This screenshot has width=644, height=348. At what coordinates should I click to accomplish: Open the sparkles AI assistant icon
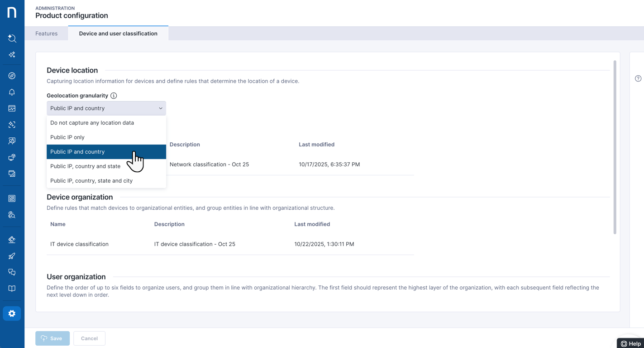(x=12, y=55)
